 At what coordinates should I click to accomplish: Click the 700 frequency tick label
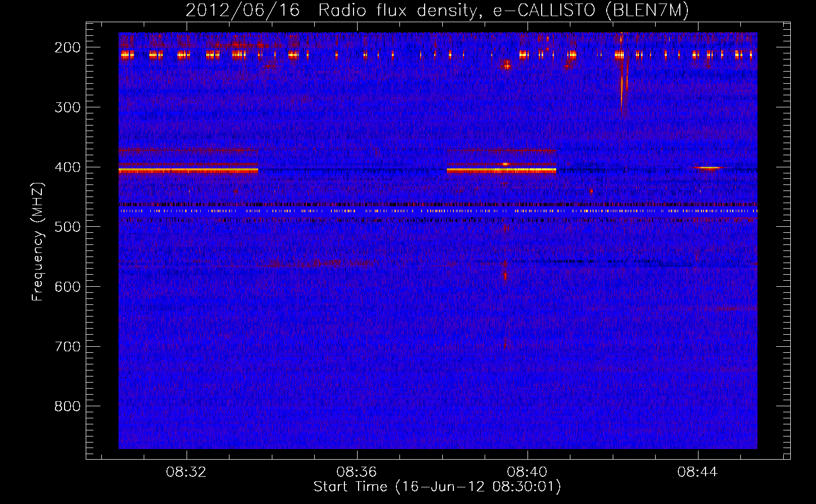click(x=67, y=347)
